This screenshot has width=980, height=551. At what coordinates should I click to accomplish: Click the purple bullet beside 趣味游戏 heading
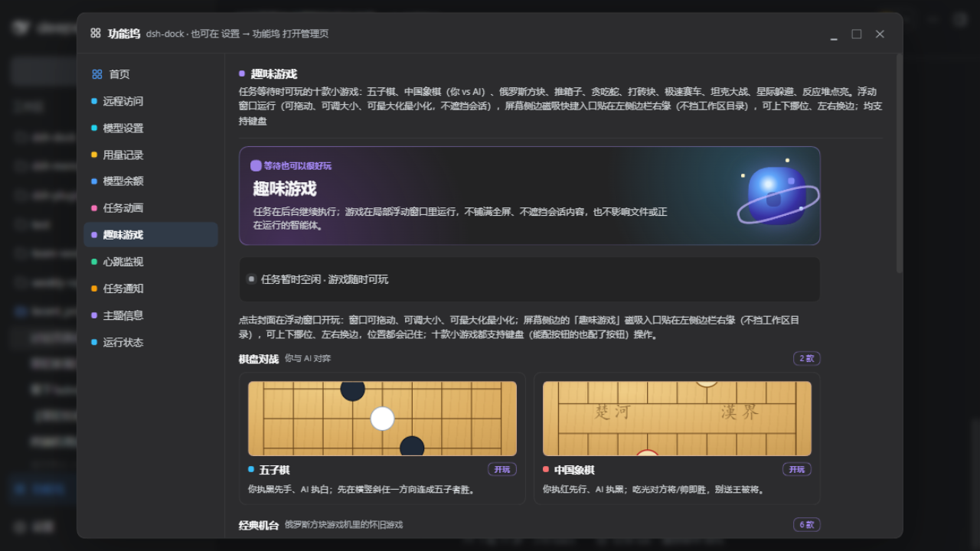pyautogui.click(x=242, y=73)
